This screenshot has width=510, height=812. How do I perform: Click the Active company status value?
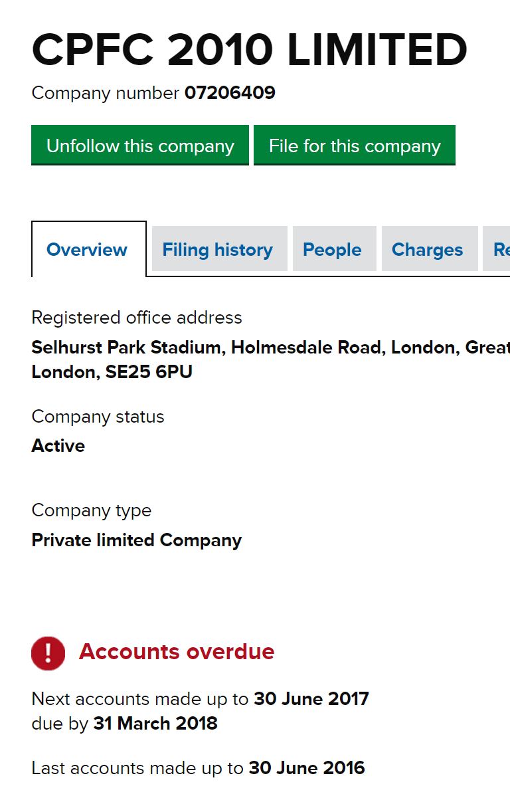[58, 445]
